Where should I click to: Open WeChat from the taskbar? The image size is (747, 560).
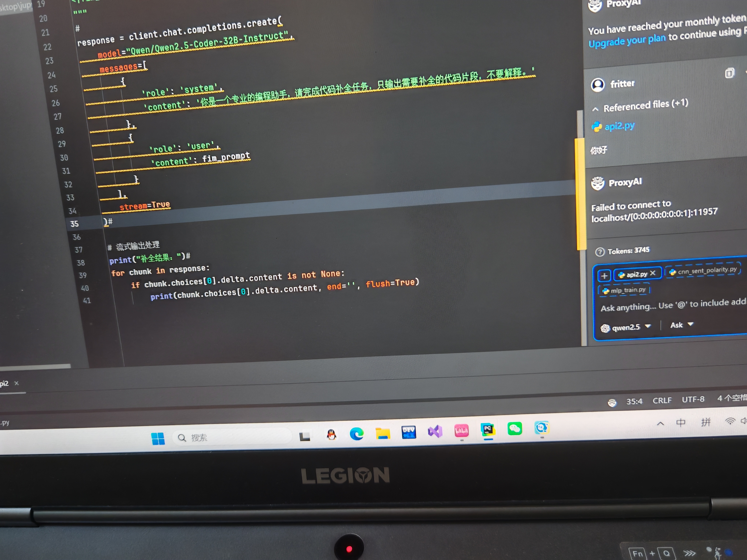(514, 429)
